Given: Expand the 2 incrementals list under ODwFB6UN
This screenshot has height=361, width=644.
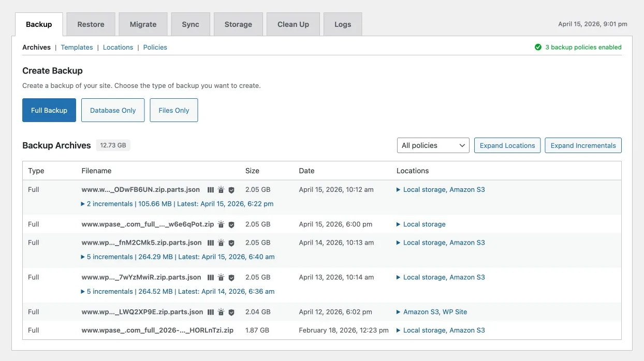Looking at the screenshot, I should pyautogui.click(x=177, y=204).
